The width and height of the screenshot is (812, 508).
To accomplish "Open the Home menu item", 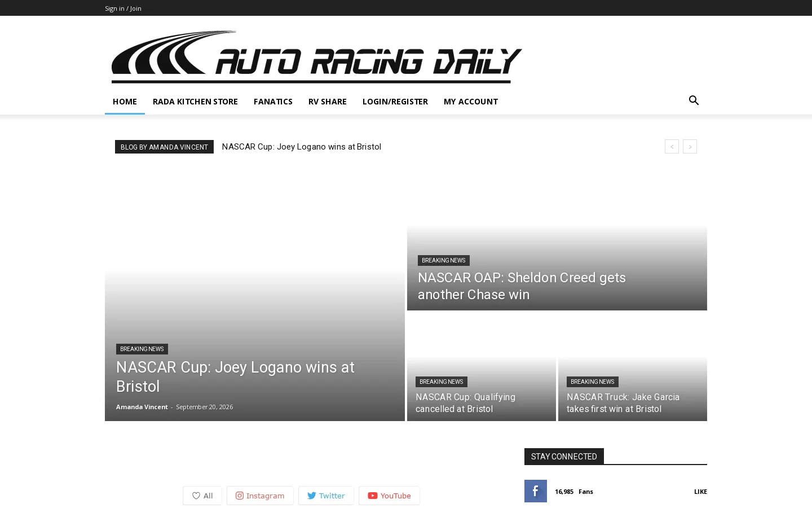I will [125, 102].
